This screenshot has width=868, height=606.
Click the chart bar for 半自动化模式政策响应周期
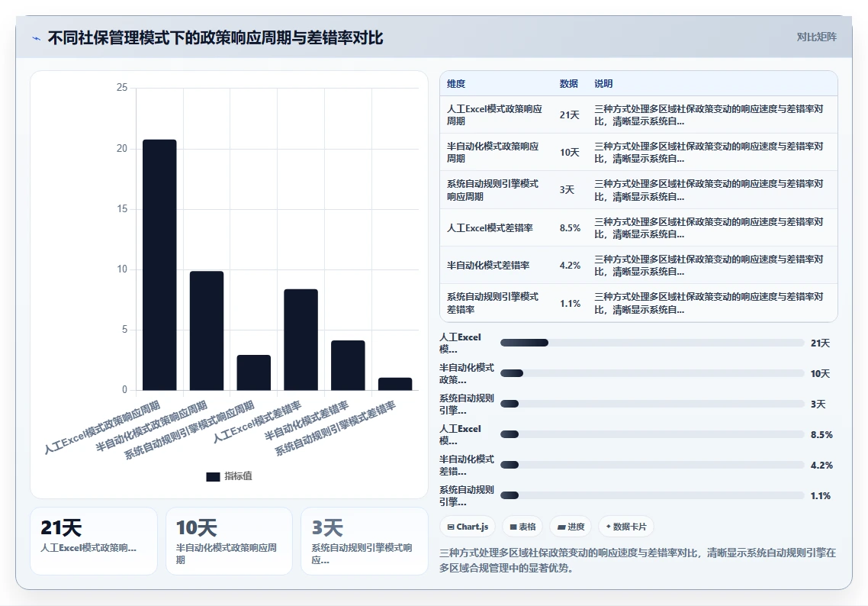[x=207, y=330]
